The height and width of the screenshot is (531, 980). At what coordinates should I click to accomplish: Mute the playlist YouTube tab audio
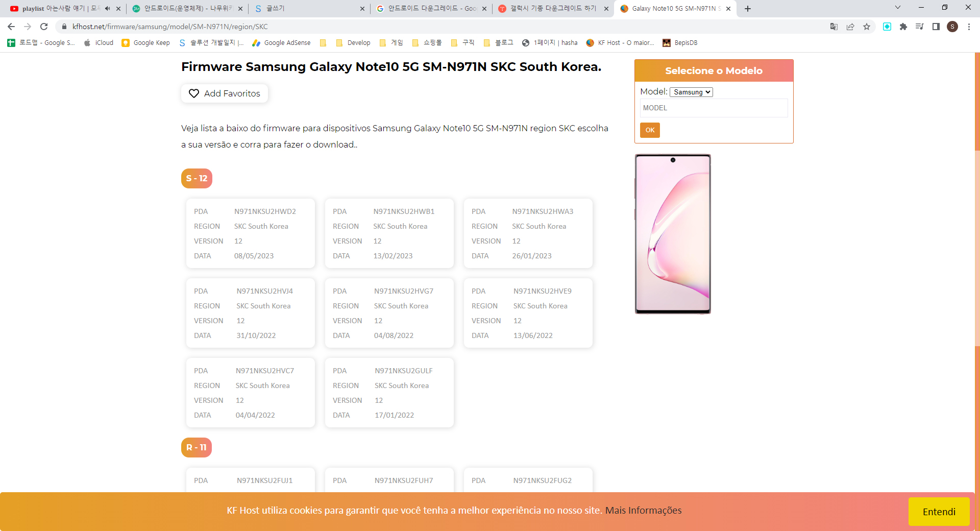tap(108, 9)
